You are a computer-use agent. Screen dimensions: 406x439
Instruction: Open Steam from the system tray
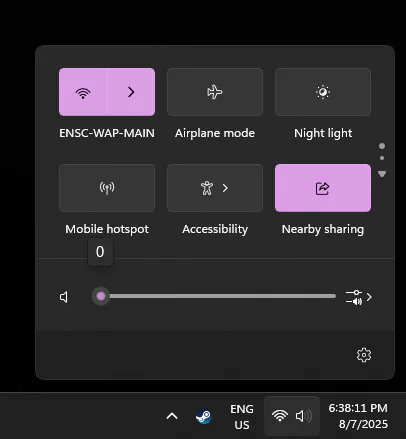point(203,416)
